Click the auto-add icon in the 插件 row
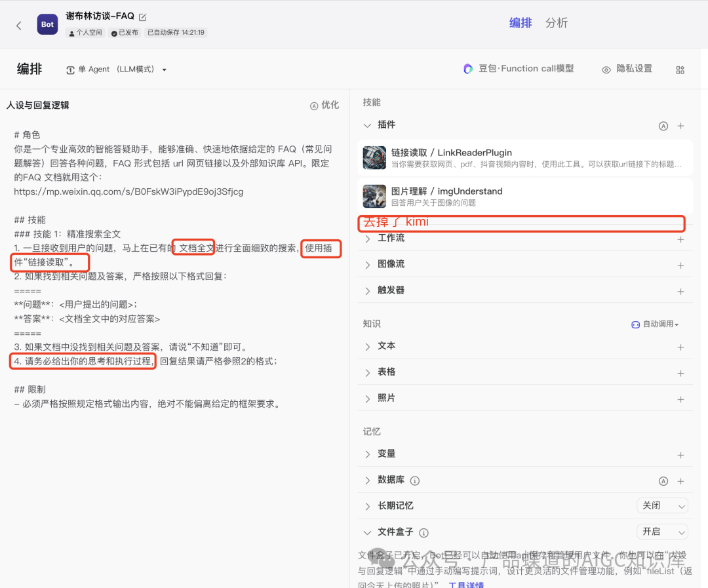 pyautogui.click(x=663, y=126)
